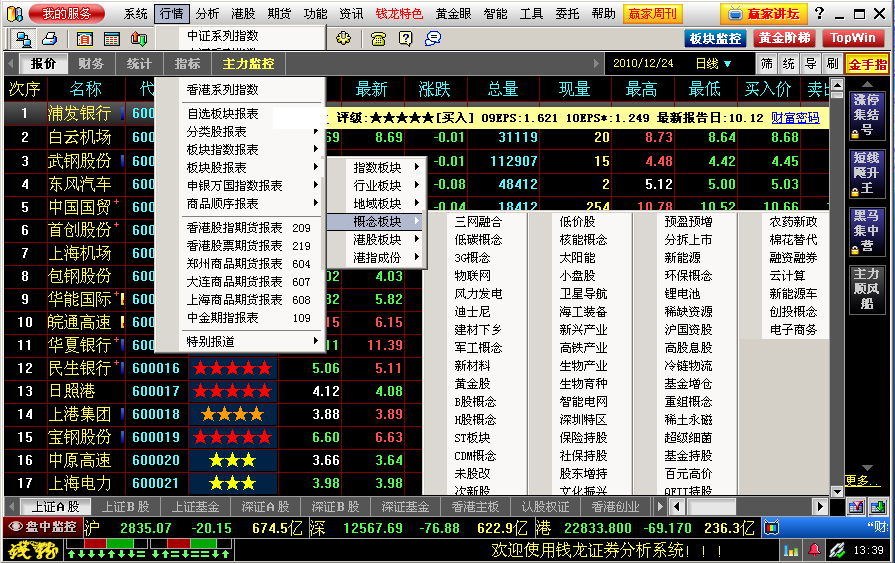Expand the 申银万国指数报表 submenu

(252, 186)
